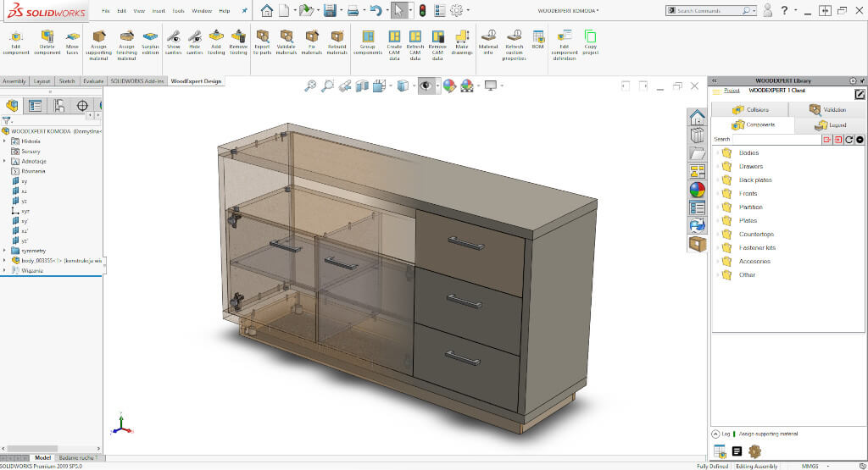This screenshot has width=868, height=470.
Task: Click the Edit Appearance color ball
Action: 449,86
